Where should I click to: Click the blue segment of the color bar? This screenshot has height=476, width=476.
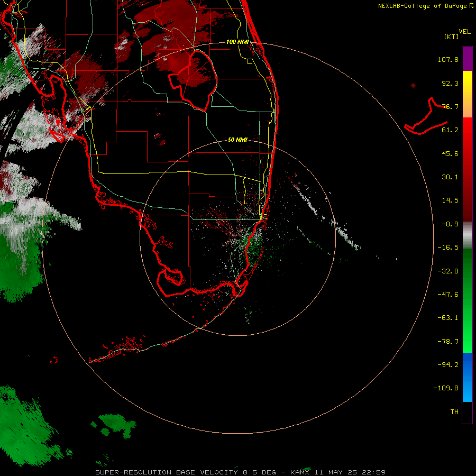(467, 377)
